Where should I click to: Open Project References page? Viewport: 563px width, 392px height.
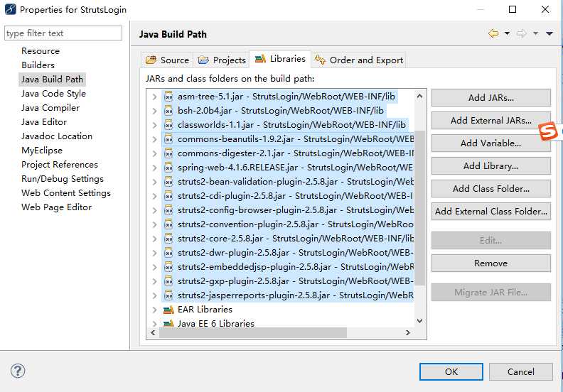[x=59, y=165]
